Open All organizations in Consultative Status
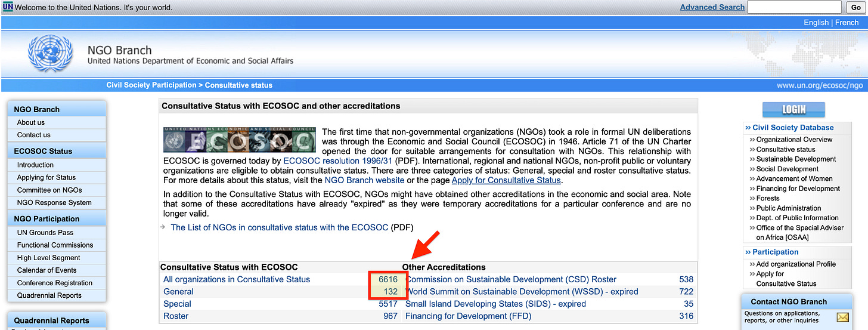868x330 pixels. click(x=237, y=279)
